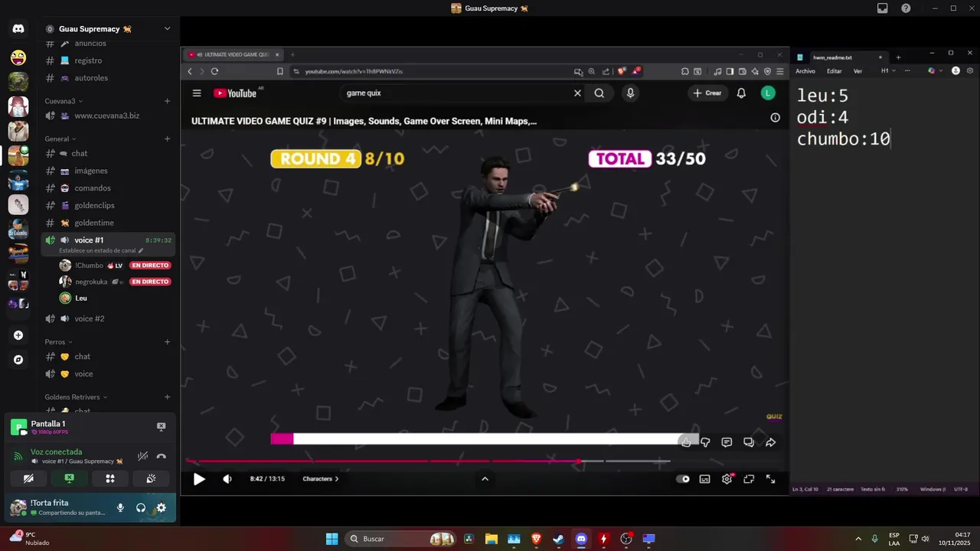Reload the browser page
The width and height of the screenshot is (980, 551).
pyautogui.click(x=214, y=71)
